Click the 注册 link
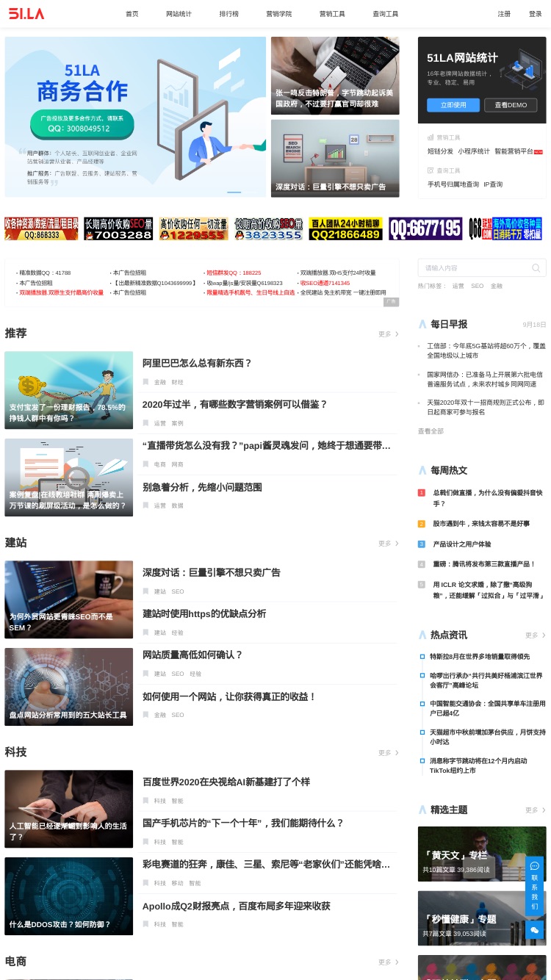The image size is (551, 980). [x=504, y=14]
